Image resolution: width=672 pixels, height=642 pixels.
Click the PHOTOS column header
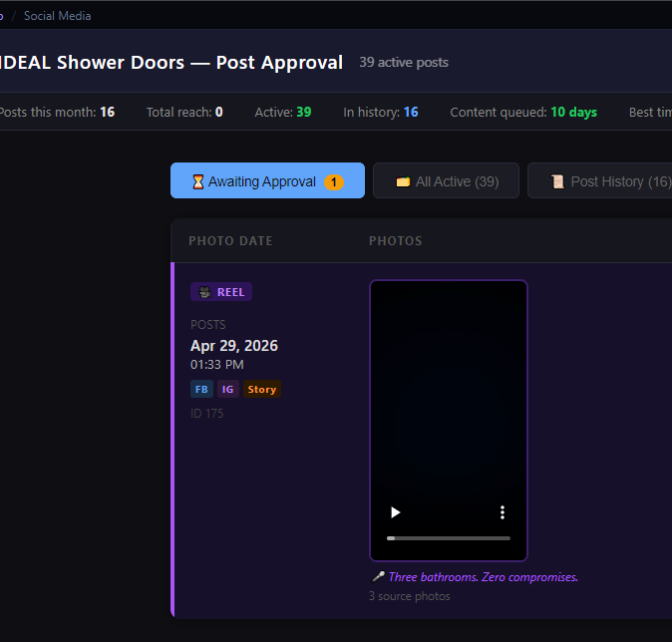[x=396, y=241]
